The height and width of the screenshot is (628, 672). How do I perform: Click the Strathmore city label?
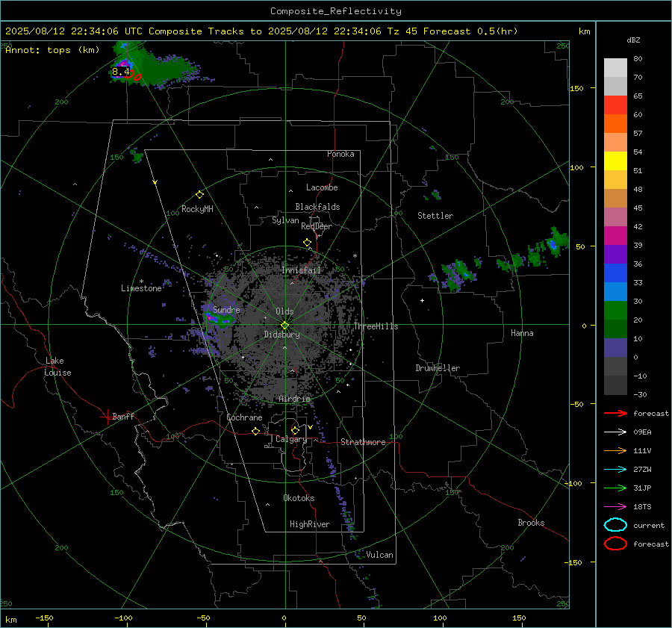tap(363, 442)
